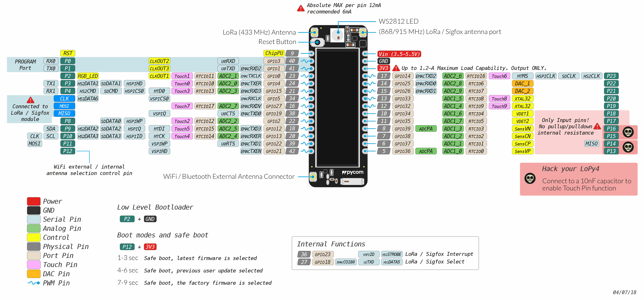The height and width of the screenshot is (300, 644).
Task: Click the yellow RST label
Action: coord(68,53)
